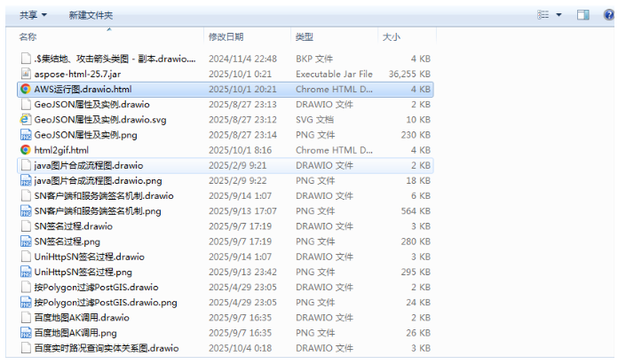Open the 共享 dropdown menu
The width and height of the screenshot is (618, 364).
pyautogui.click(x=33, y=15)
